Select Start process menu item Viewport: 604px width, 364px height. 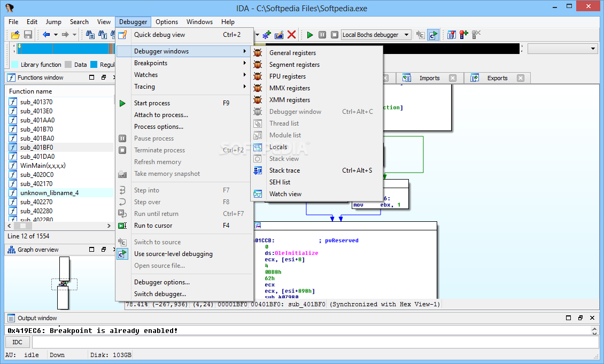[x=184, y=103]
